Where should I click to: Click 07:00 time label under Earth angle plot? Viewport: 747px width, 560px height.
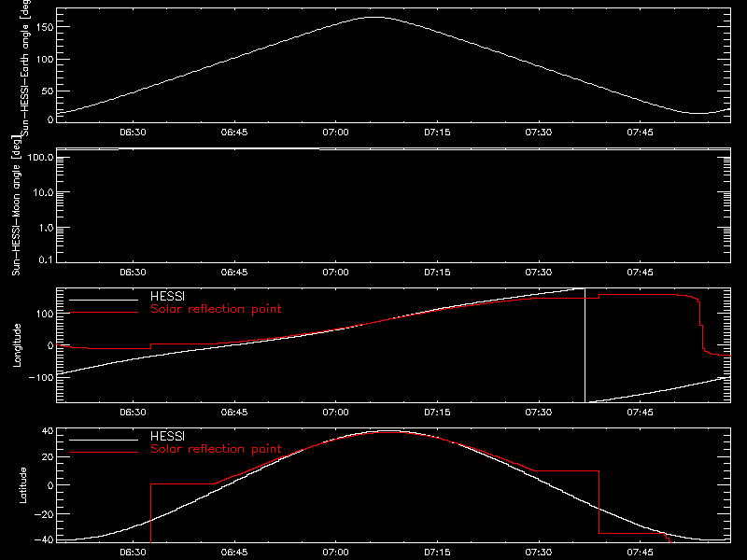pos(336,133)
